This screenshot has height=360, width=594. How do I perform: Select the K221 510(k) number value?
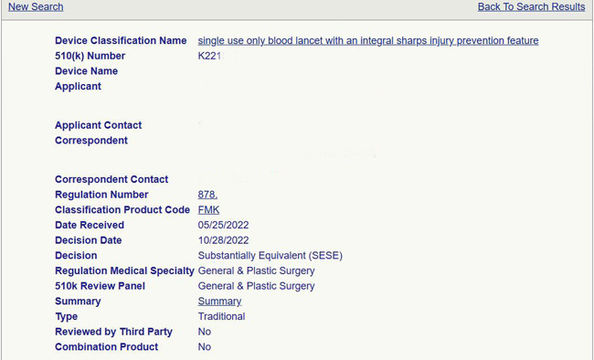tap(209, 56)
